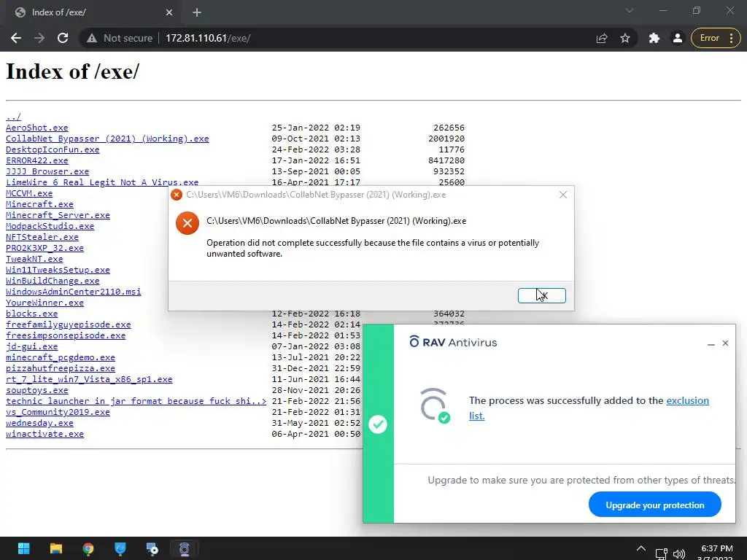Close the Index of /exe/ tab

(x=169, y=12)
